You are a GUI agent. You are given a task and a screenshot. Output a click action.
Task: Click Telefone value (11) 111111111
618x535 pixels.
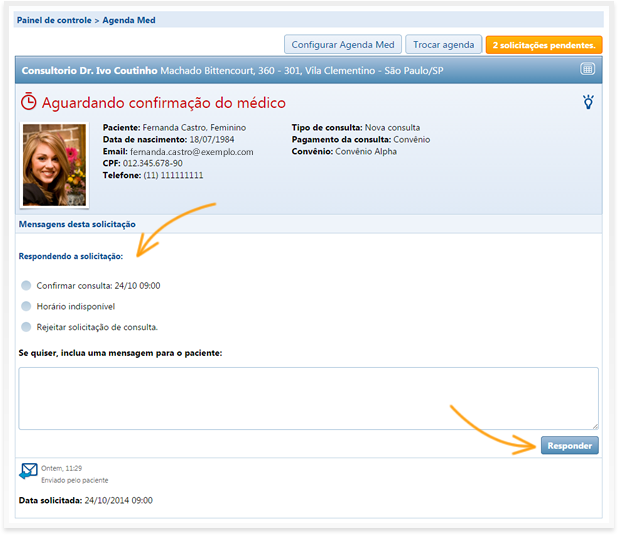click(173, 175)
